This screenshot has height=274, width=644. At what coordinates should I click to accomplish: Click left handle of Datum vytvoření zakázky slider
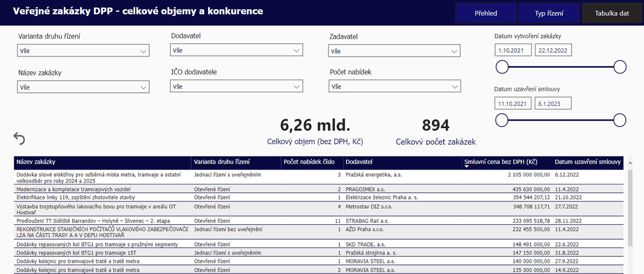502,67
